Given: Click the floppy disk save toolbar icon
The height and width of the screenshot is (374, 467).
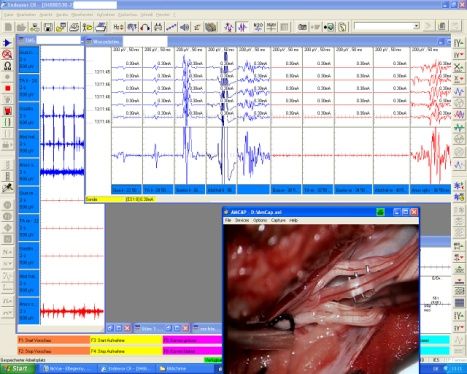Looking at the screenshot, I should 48,27.
